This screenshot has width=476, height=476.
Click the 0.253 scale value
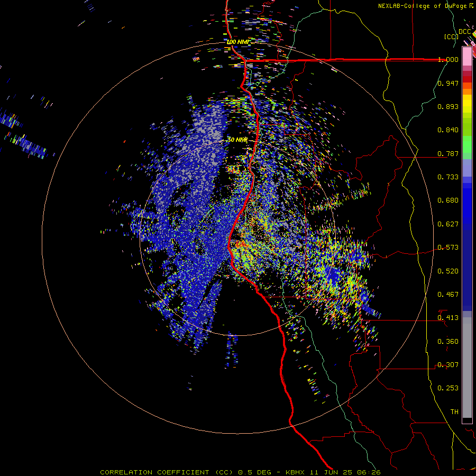[448, 388]
